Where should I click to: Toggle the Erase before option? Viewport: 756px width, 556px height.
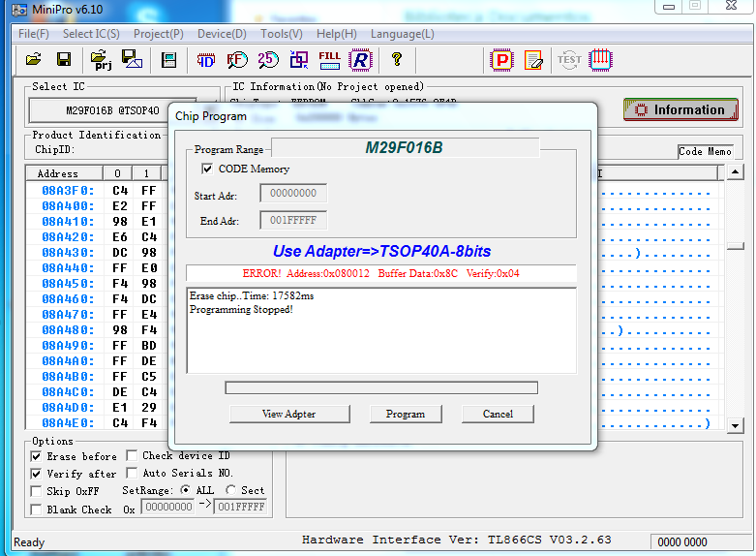37,456
